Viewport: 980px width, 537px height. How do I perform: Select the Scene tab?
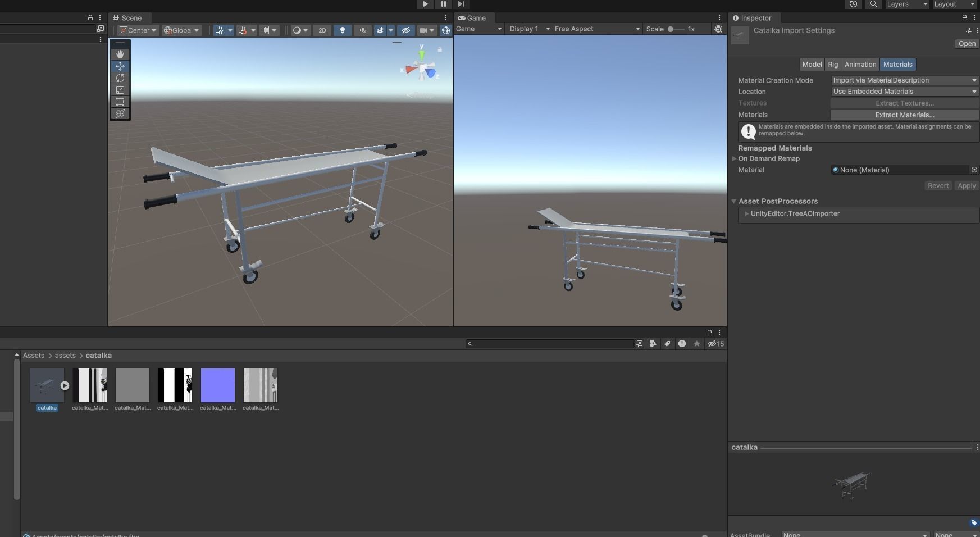click(127, 18)
